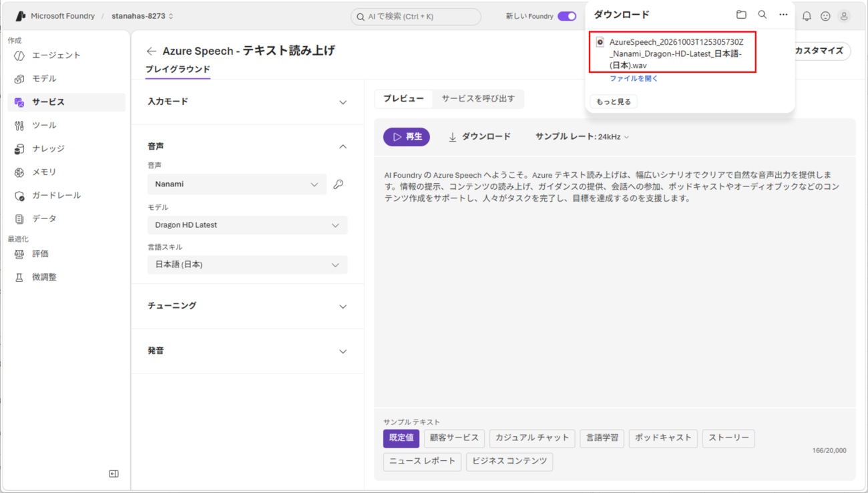Select the 既定値 sample text
Screen dimensions: 868x493
pyautogui.click(x=401, y=438)
